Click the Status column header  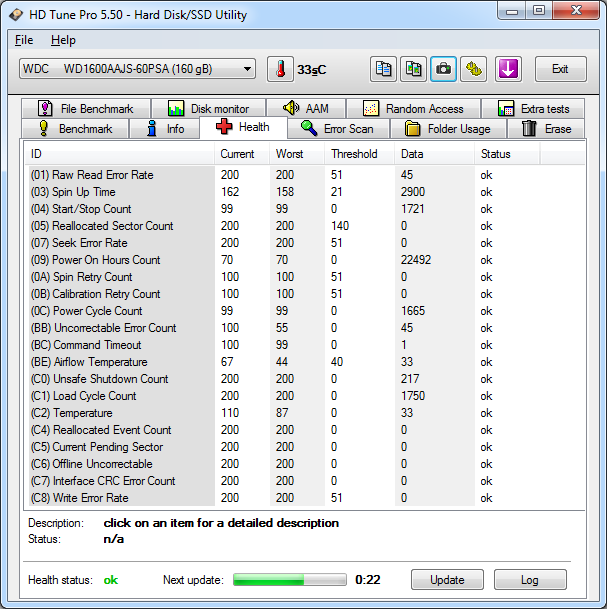tap(507, 154)
